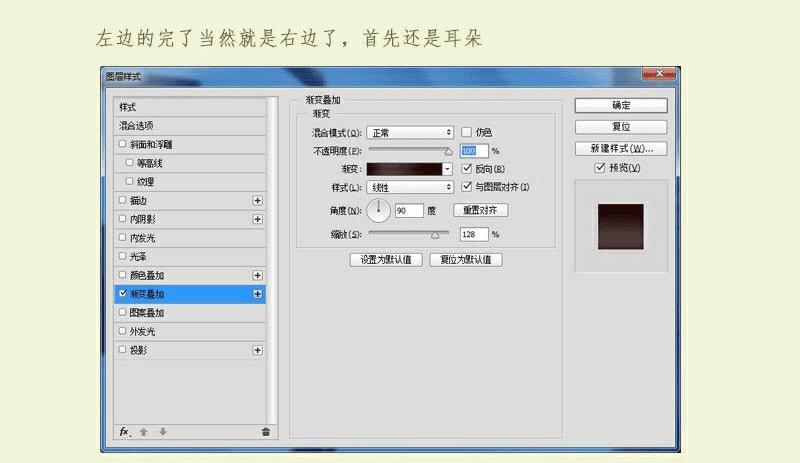Move effect down with the down arrow icon
This screenshot has height=463, width=800.
163,432
